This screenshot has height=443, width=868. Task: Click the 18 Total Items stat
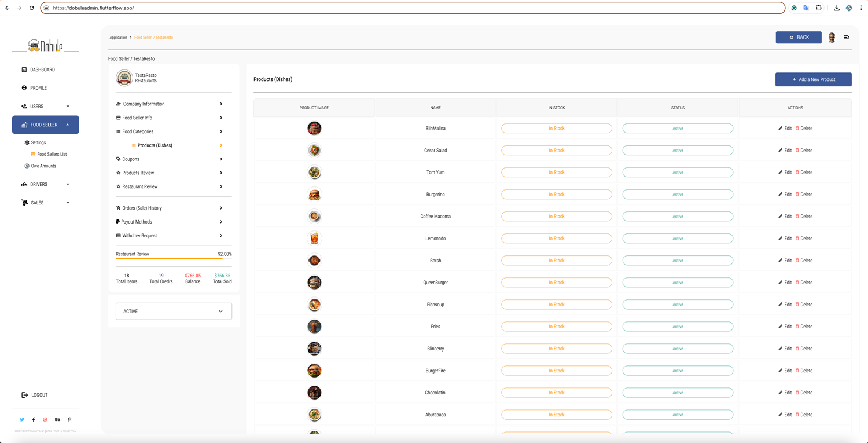point(127,279)
